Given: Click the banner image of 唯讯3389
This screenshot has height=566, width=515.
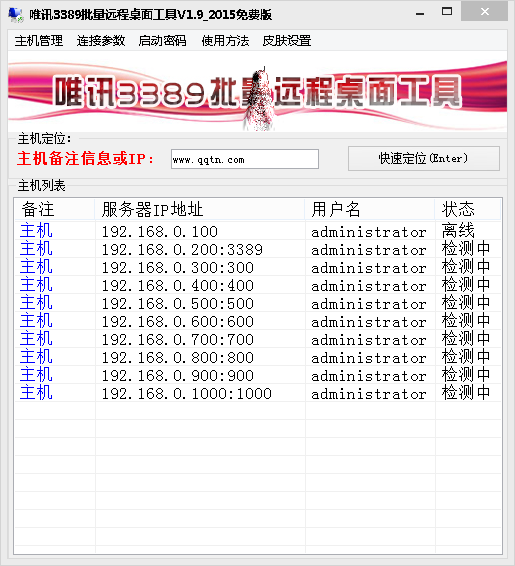Looking at the screenshot, I should click(257, 91).
